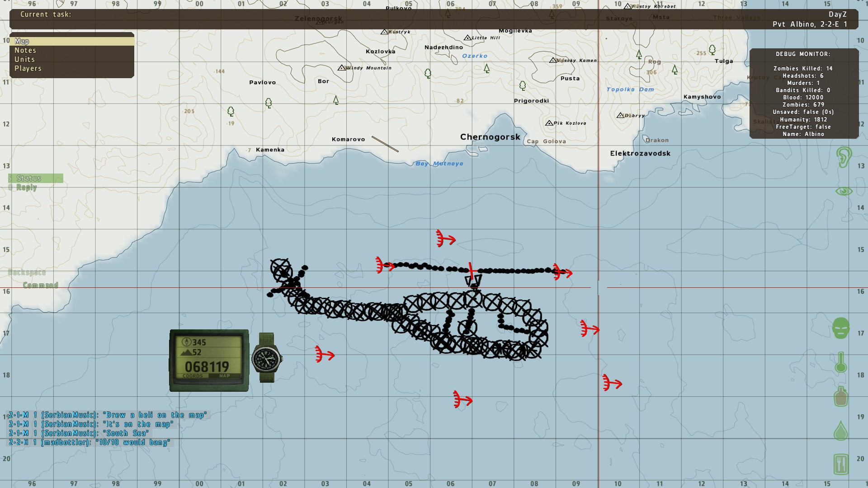Click the Windy Mountain peak marker

342,68
